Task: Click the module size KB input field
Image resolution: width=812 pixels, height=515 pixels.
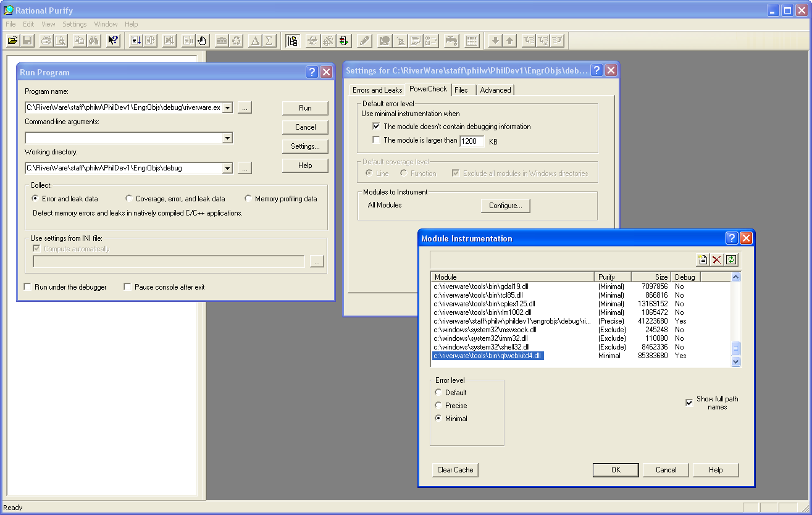Action: tap(472, 141)
